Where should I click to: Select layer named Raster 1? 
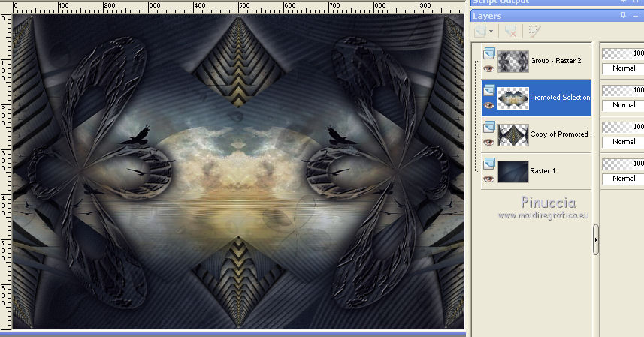[x=543, y=171]
